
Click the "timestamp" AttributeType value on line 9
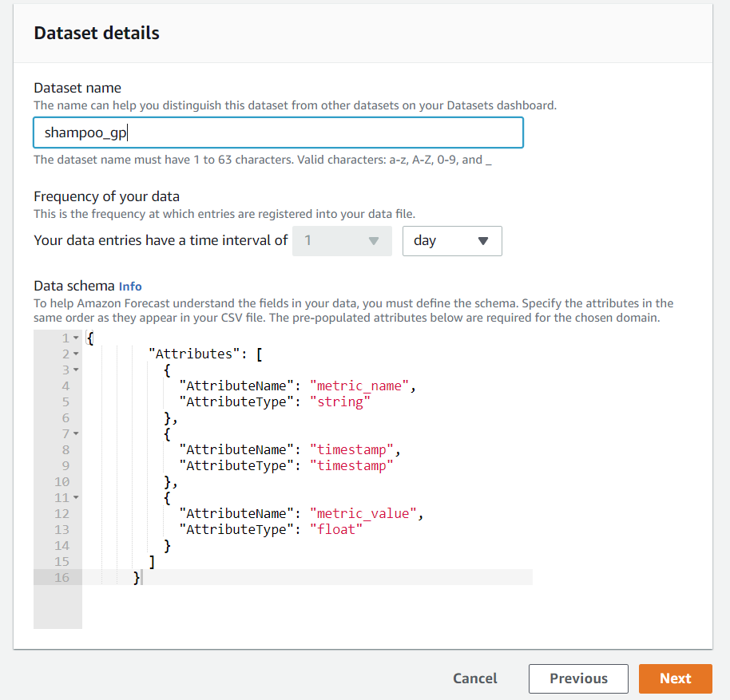click(352, 466)
